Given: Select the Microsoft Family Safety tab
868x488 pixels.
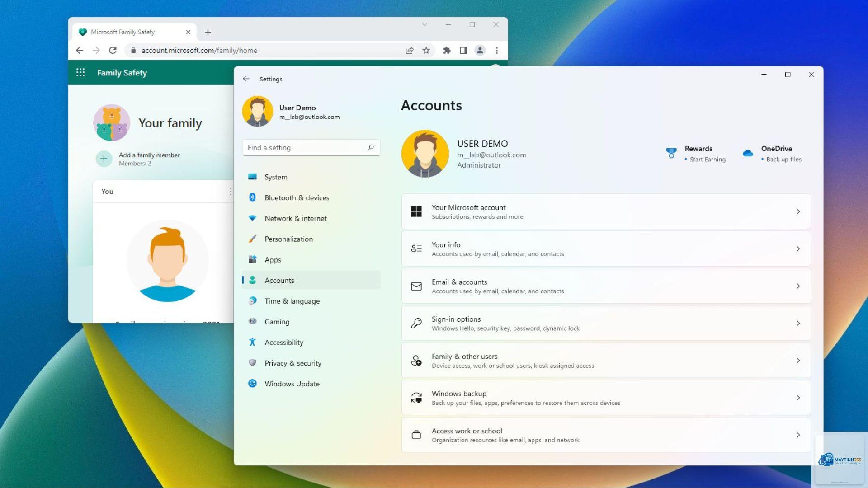Looking at the screenshot, I should coord(134,32).
